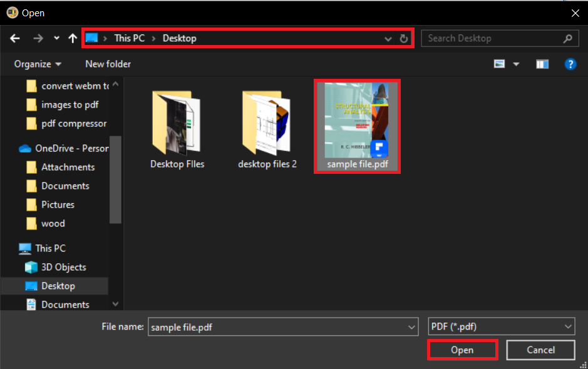This screenshot has width=588, height=369.
Task: Create a New folder
Action: pos(107,63)
